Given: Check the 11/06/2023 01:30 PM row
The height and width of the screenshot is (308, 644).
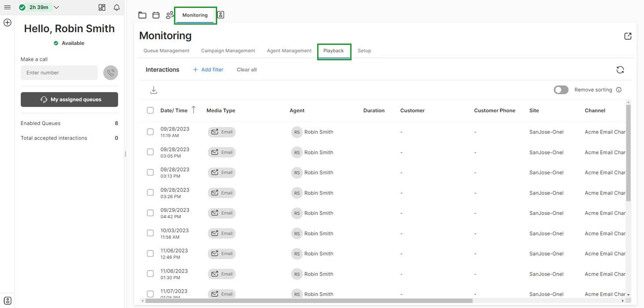Looking at the screenshot, I should (150, 273).
